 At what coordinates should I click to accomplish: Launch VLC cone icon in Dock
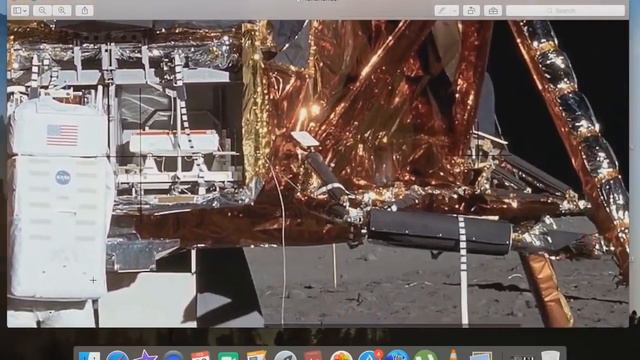point(453,354)
